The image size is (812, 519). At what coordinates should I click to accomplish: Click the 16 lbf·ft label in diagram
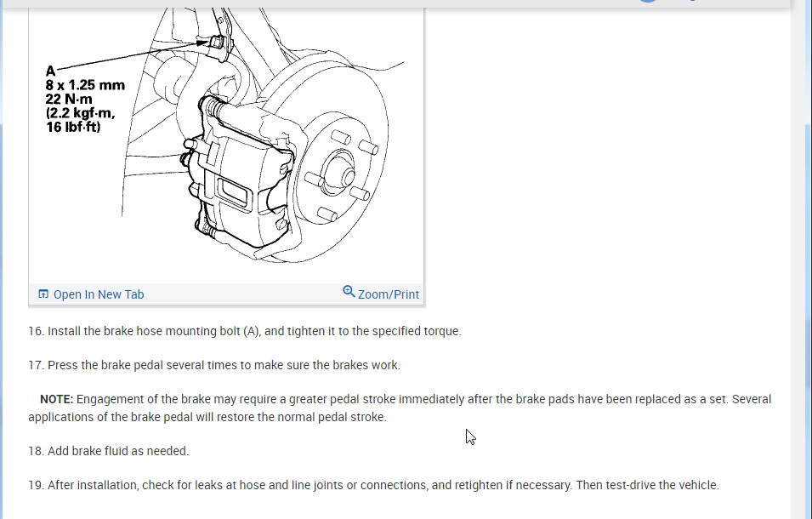pyautogui.click(x=73, y=127)
